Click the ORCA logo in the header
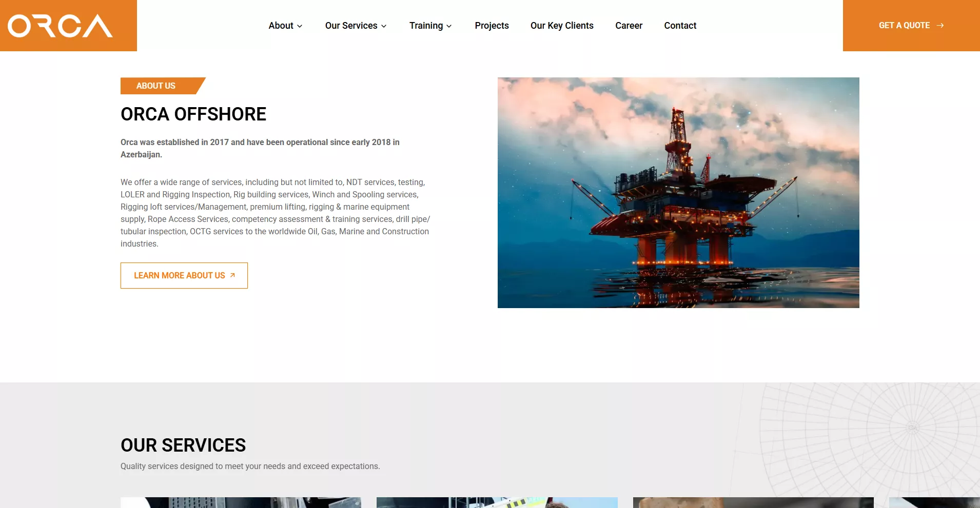The width and height of the screenshot is (980, 508). 61,26
